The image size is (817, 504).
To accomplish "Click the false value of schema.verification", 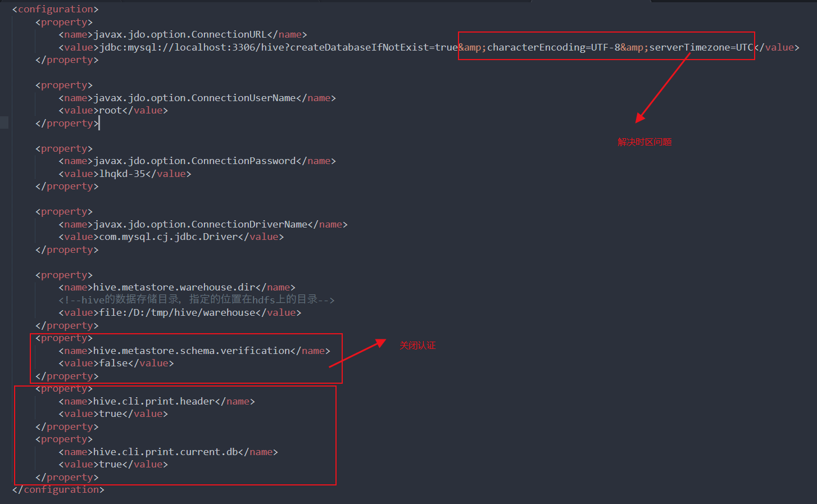I will click(114, 363).
